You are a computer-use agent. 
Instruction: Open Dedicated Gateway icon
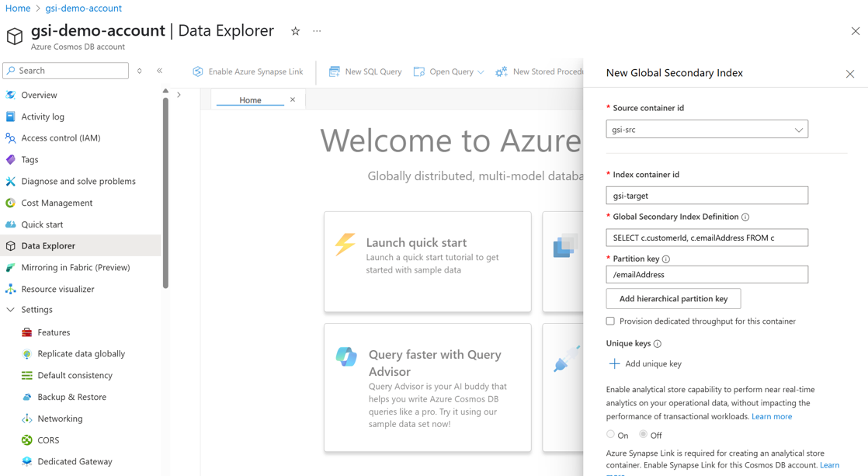click(26, 461)
